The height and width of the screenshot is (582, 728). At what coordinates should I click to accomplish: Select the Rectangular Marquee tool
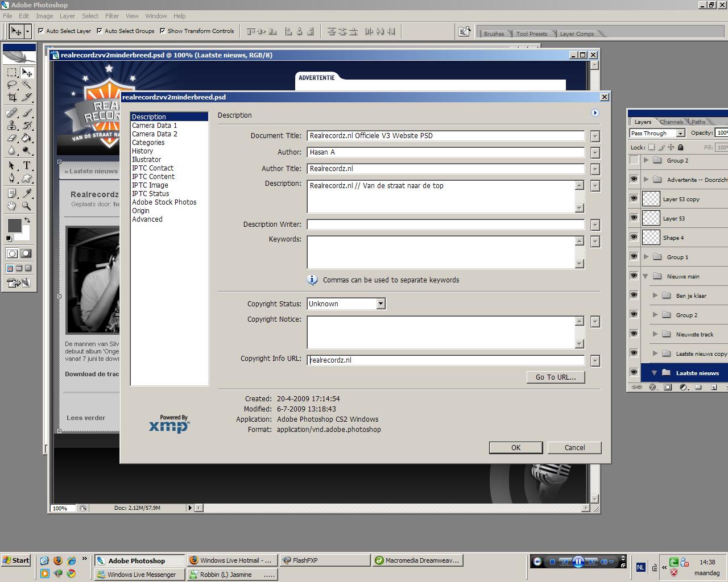click(x=12, y=72)
